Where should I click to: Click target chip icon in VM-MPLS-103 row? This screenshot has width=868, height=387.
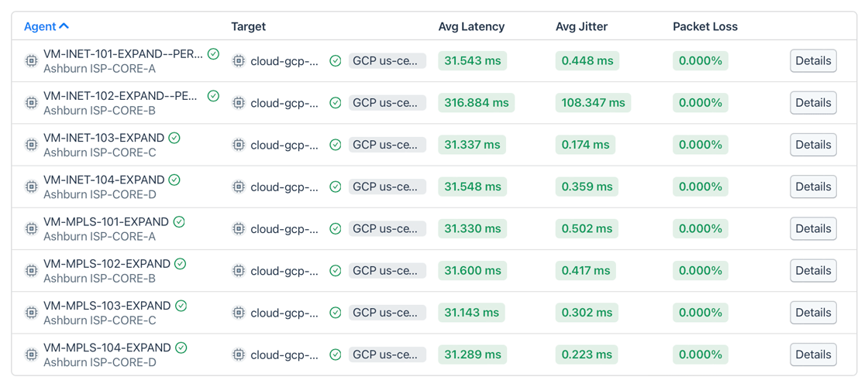click(239, 313)
